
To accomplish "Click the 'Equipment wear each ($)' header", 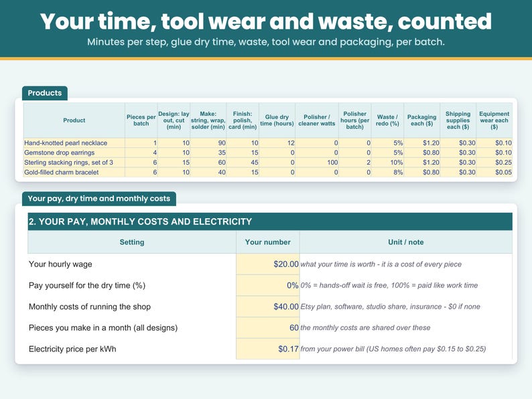I will pos(494,121).
